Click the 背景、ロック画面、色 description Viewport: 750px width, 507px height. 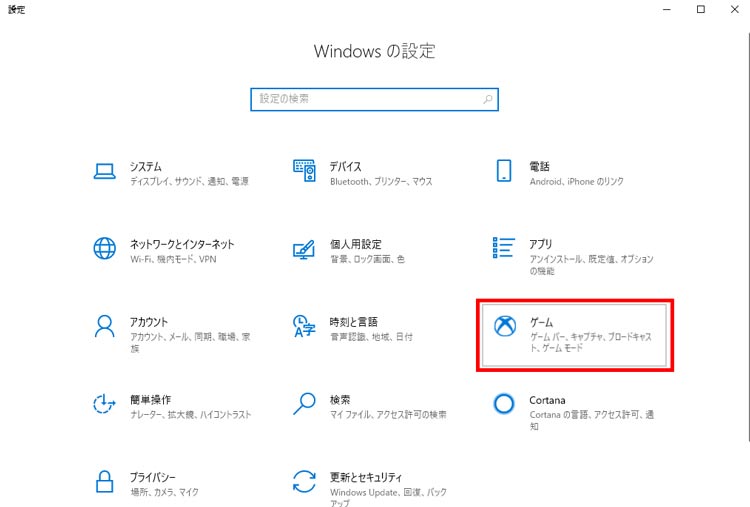367,259
